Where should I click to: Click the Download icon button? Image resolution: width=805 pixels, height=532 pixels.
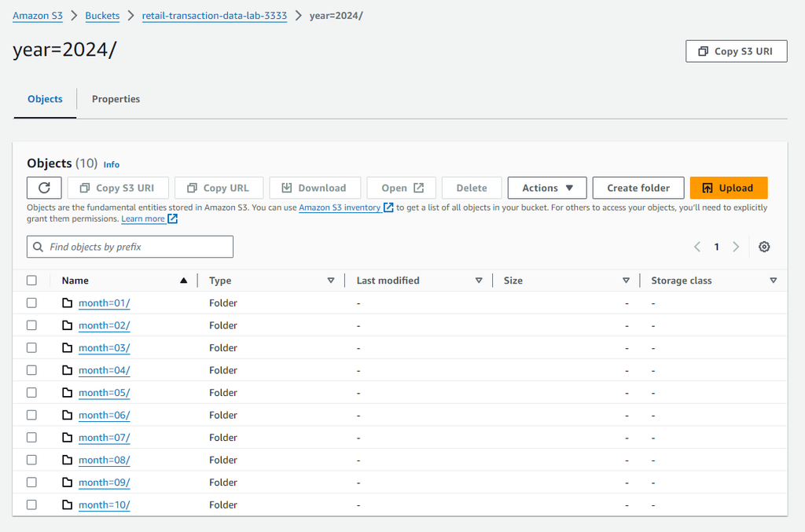click(314, 187)
